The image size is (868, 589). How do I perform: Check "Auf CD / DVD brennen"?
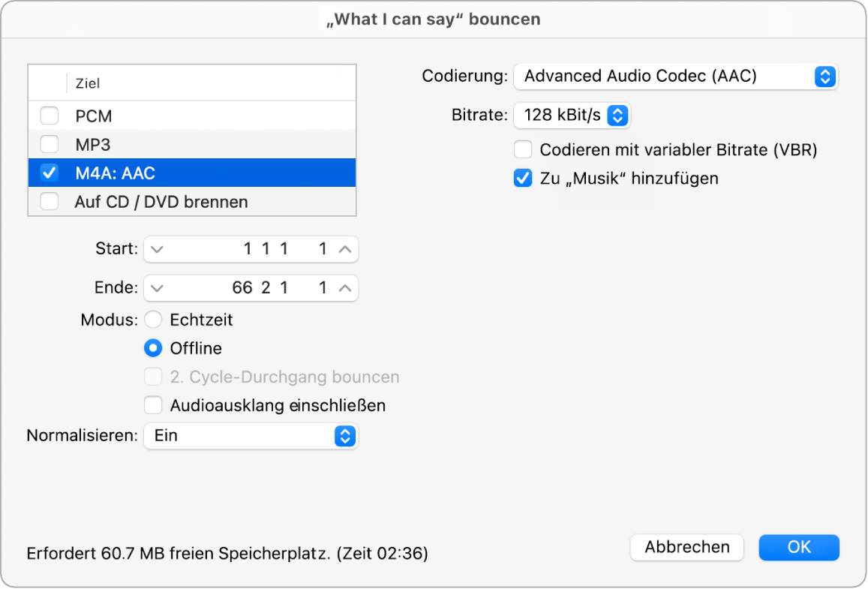click(x=49, y=201)
